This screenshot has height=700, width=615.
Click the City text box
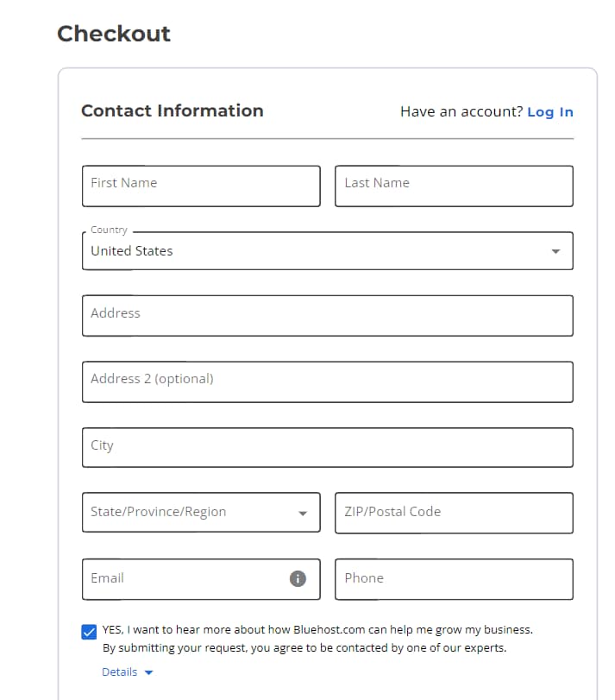pyautogui.click(x=328, y=448)
